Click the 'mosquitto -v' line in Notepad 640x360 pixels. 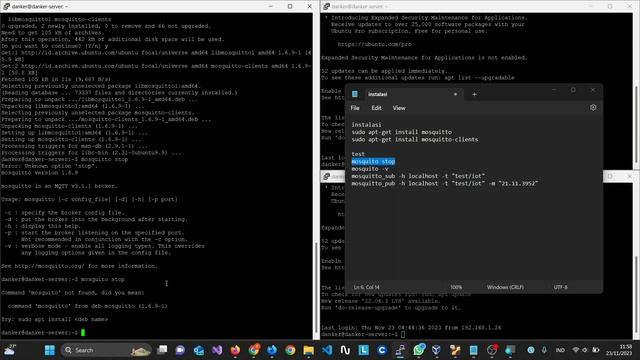(x=370, y=169)
